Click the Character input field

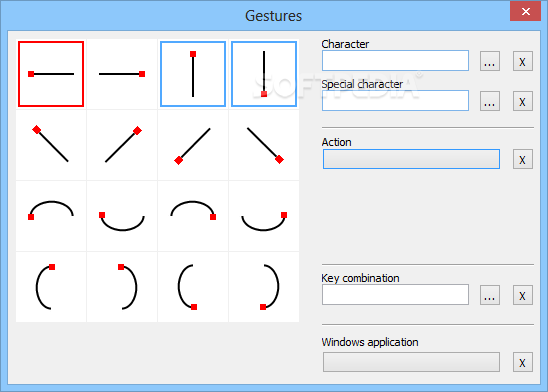(395, 60)
